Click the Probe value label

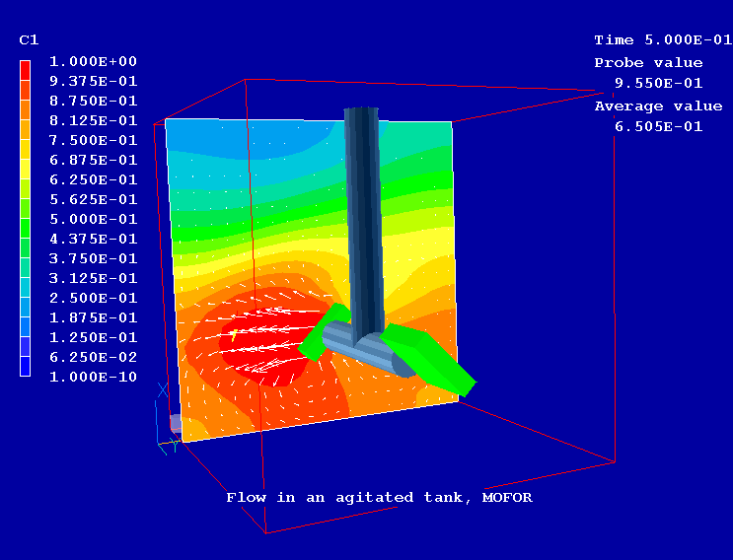pos(648,63)
